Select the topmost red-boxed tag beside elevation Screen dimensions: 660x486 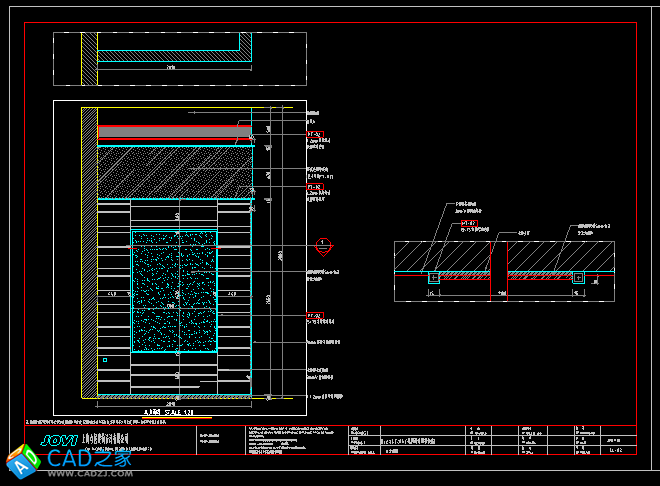tap(313, 133)
